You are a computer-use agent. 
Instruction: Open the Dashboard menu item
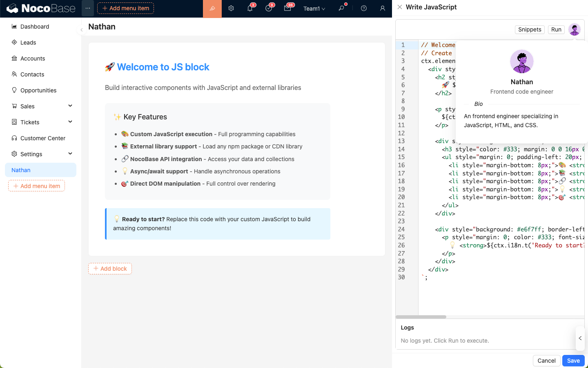tap(35, 27)
